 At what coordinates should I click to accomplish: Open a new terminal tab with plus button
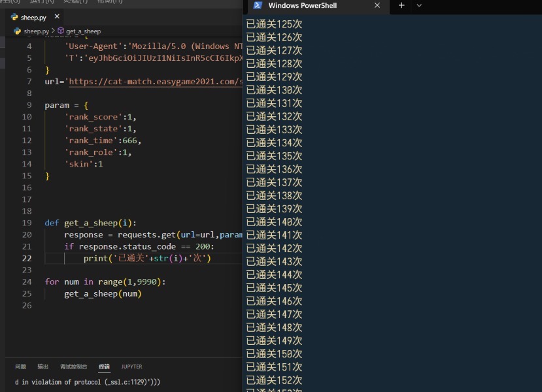401,5
